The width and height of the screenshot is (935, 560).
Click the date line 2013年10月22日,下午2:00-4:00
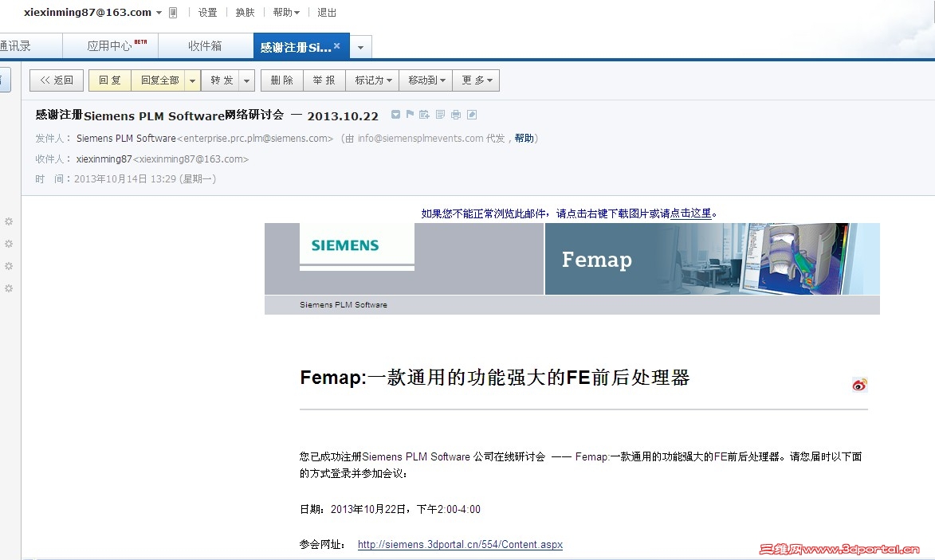click(x=406, y=509)
